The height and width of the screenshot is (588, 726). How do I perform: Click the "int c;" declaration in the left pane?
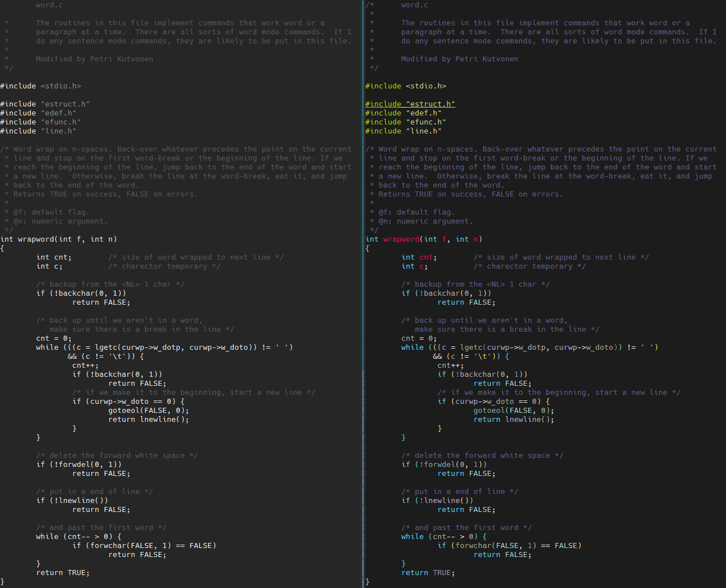pyautogui.click(x=50, y=266)
